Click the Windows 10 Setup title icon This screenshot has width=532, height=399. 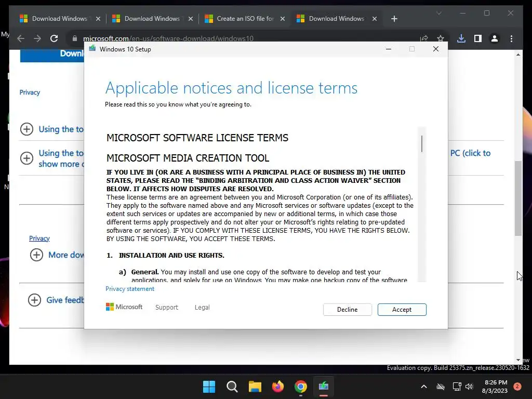click(92, 49)
